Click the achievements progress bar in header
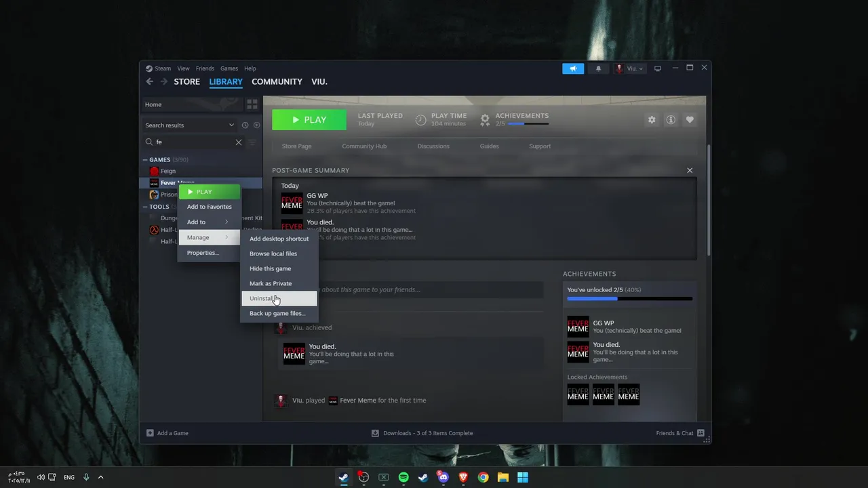The width and height of the screenshot is (868, 488). pos(528,124)
